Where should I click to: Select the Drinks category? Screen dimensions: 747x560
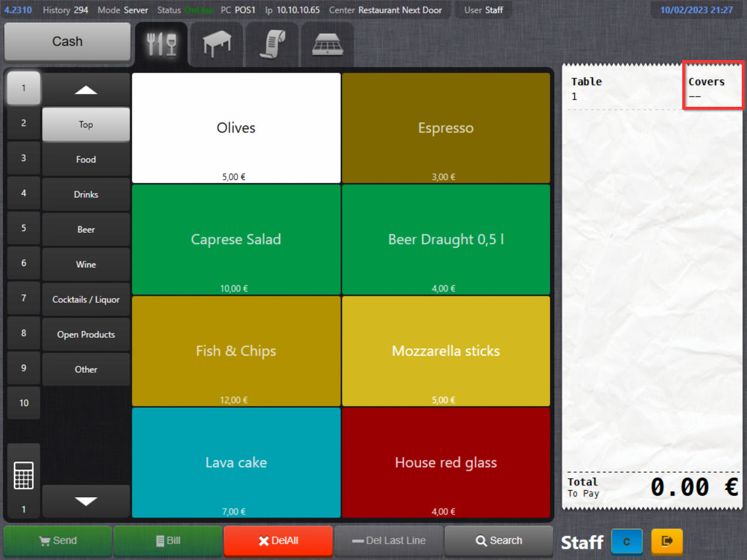click(86, 195)
